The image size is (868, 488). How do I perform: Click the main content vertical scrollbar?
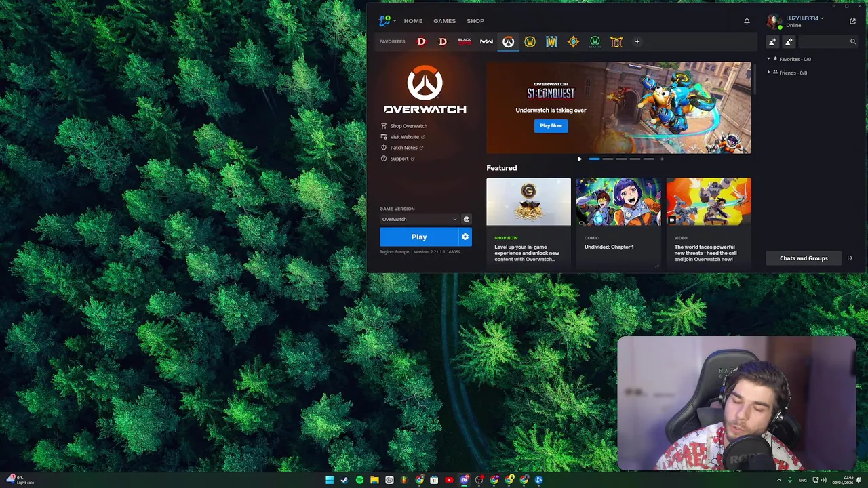754,78
